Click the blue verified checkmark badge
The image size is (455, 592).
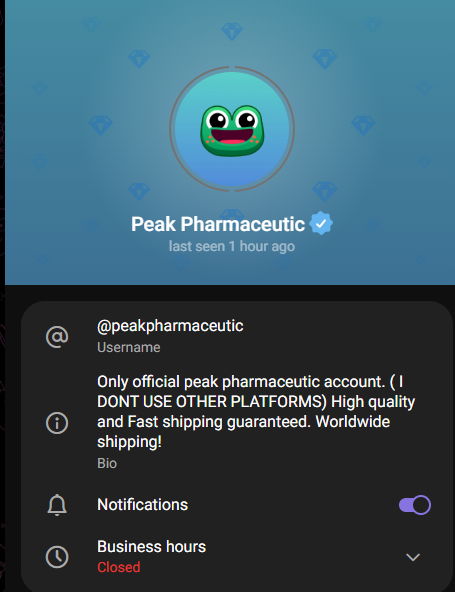pyautogui.click(x=321, y=224)
